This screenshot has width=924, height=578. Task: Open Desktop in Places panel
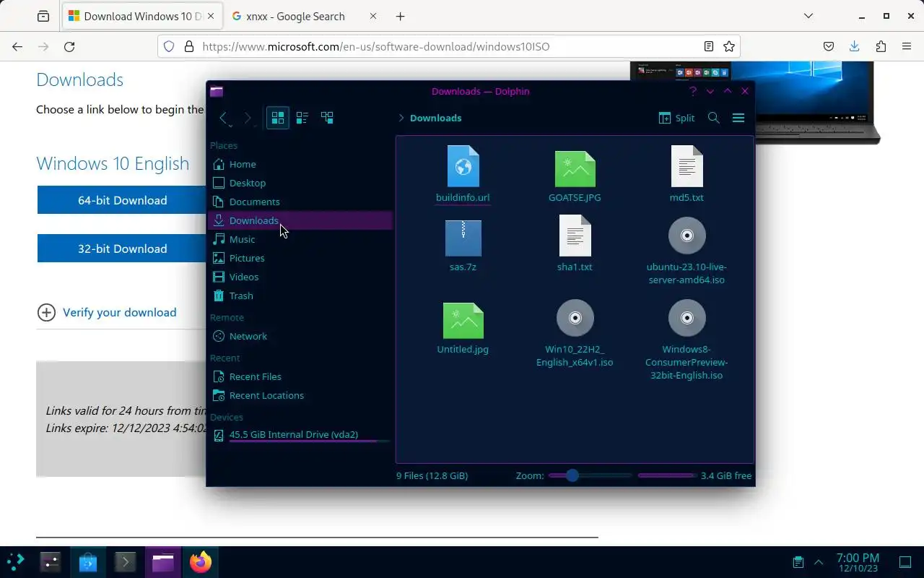click(x=300, y=183)
